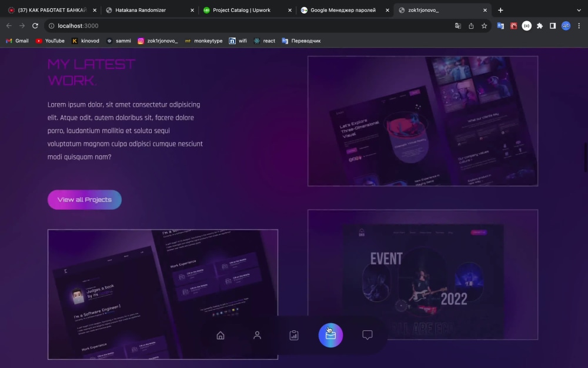Open the Extensions puzzle icon
This screenshot has height=368, width=588.
(x=540, y=26)
